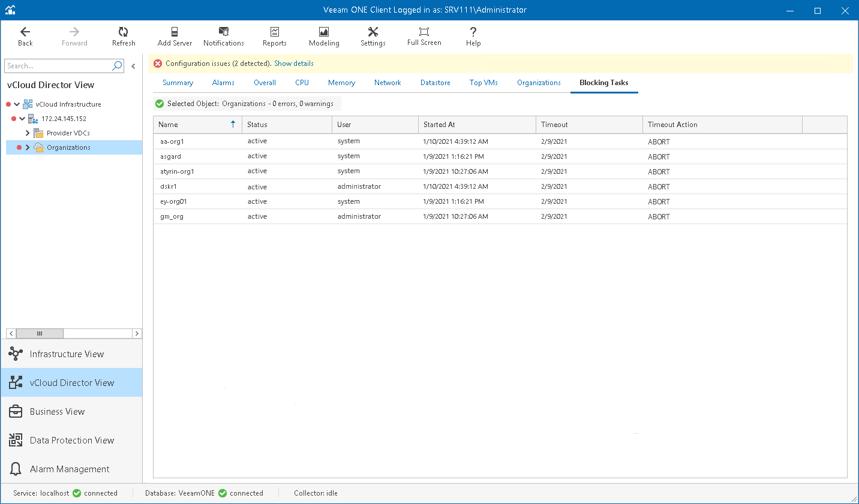Viewport: 859px width, 504px height.
Task: Open the Overall tab
Action: click(265, 83)
